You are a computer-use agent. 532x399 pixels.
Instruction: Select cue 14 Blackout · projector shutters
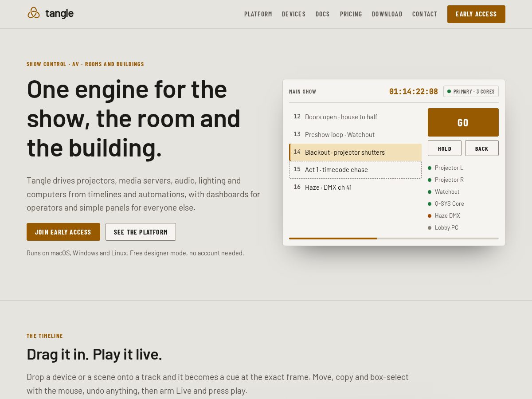coord(355,152)
